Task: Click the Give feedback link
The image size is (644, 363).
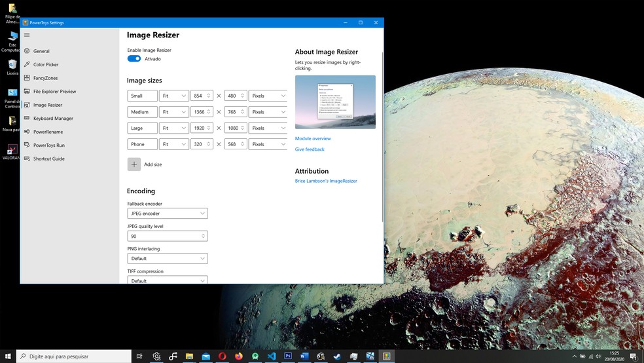Action: click(x=310, y=149)
